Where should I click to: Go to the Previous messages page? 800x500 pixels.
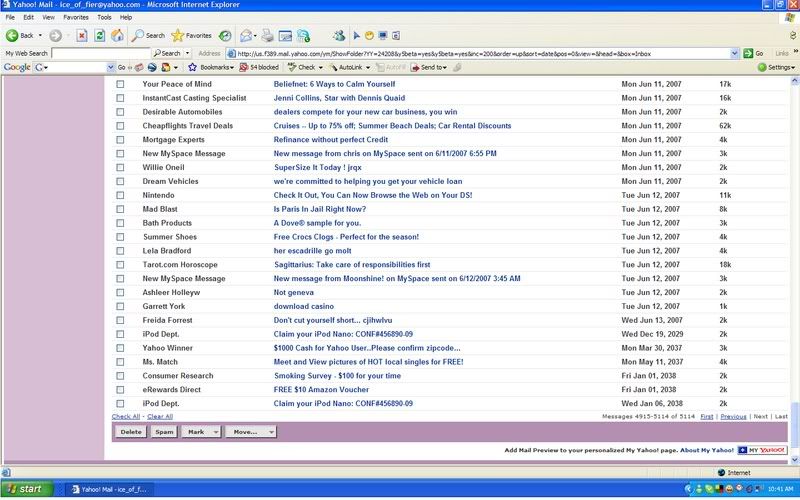pos(734,417)
